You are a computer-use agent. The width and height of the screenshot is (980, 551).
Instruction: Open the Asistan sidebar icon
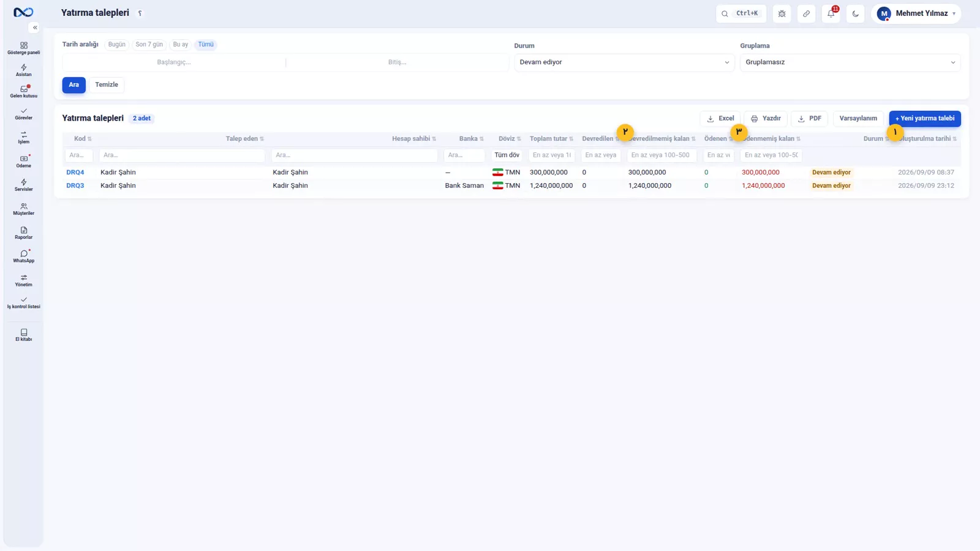coord(23,70)
